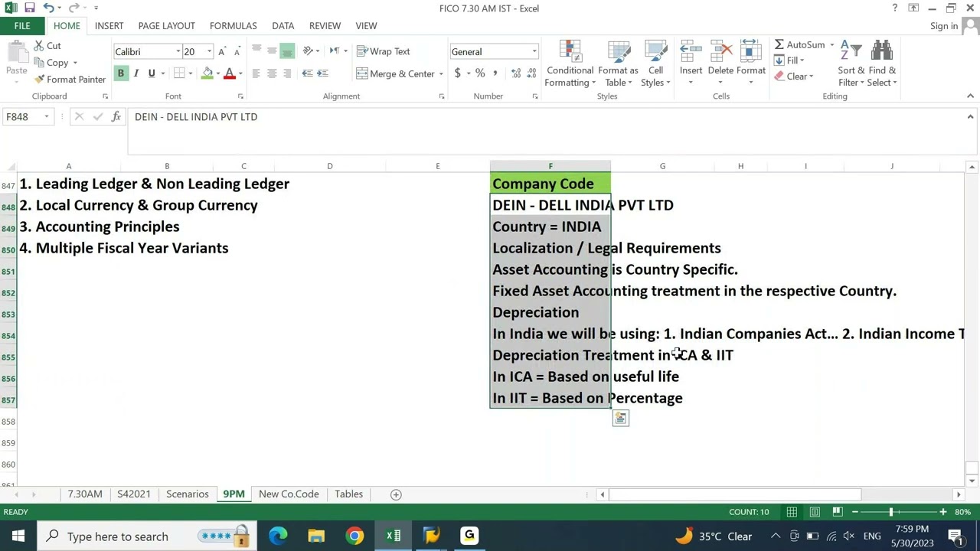Click Decrease Indent icon
Viewport: 980px width, 551px height.
[x=307, y=73]
